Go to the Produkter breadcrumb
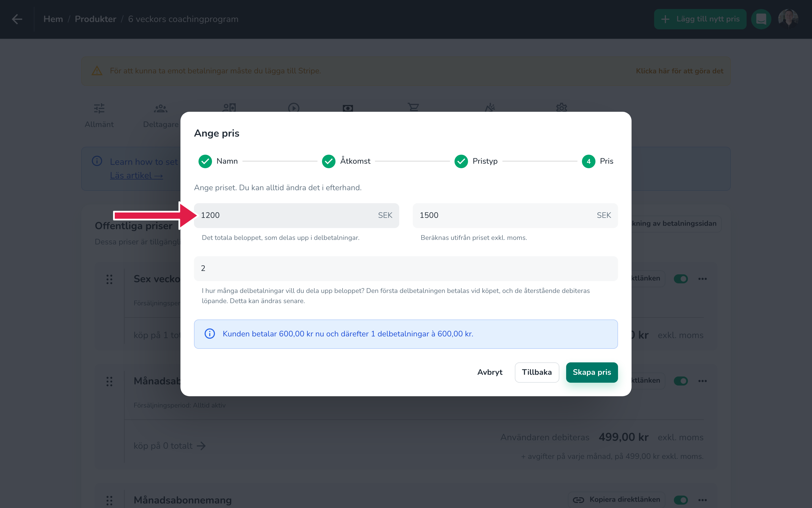The width and height of the screenshot is (812, 508). (96, 19)
